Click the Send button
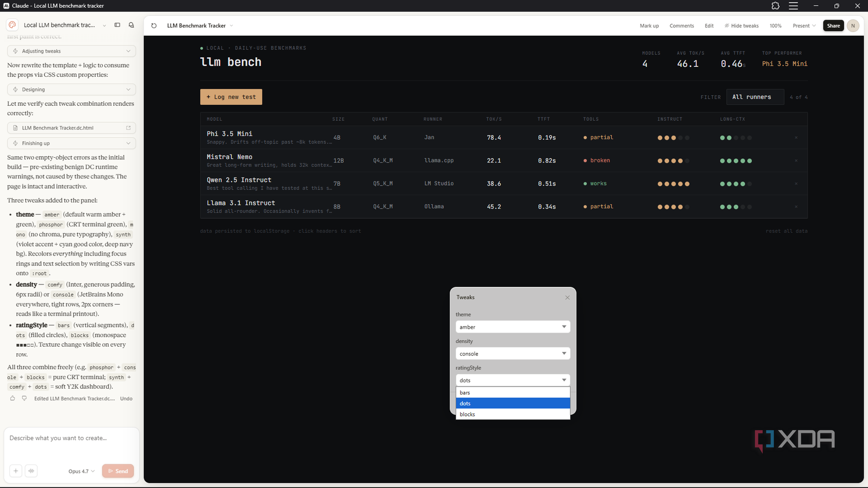Image resolution: width=868 pixels, height=488 pixels. (118, 471)
